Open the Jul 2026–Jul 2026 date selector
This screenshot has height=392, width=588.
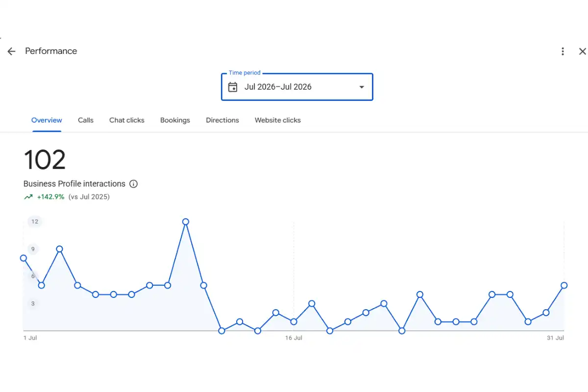297,87
